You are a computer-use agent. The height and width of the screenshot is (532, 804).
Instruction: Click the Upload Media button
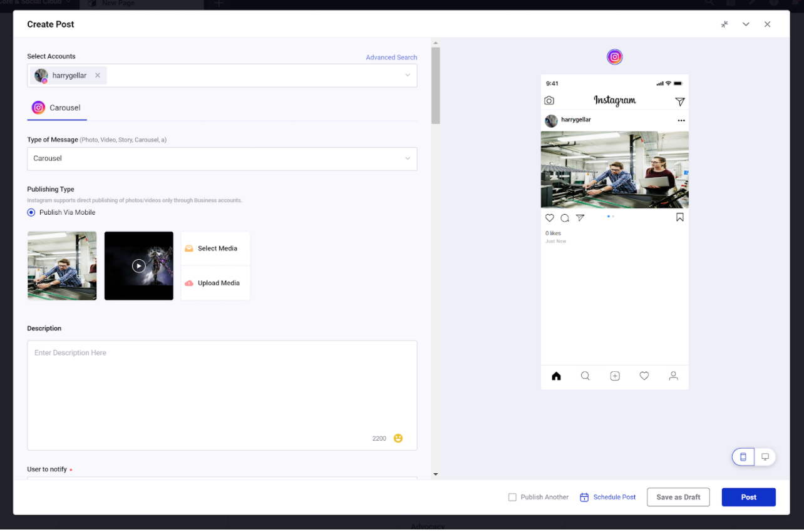click(215, 284)
